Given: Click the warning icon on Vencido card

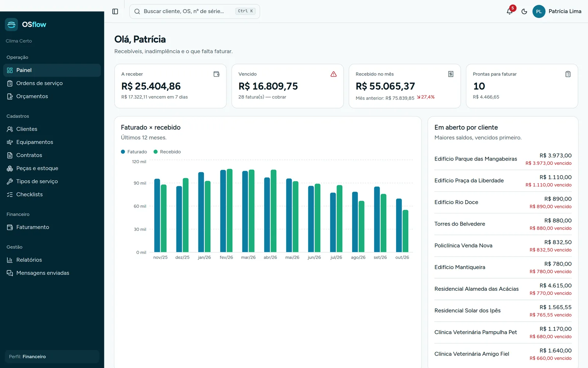Looking at the screenshot, I should click(x=334, y=74).
